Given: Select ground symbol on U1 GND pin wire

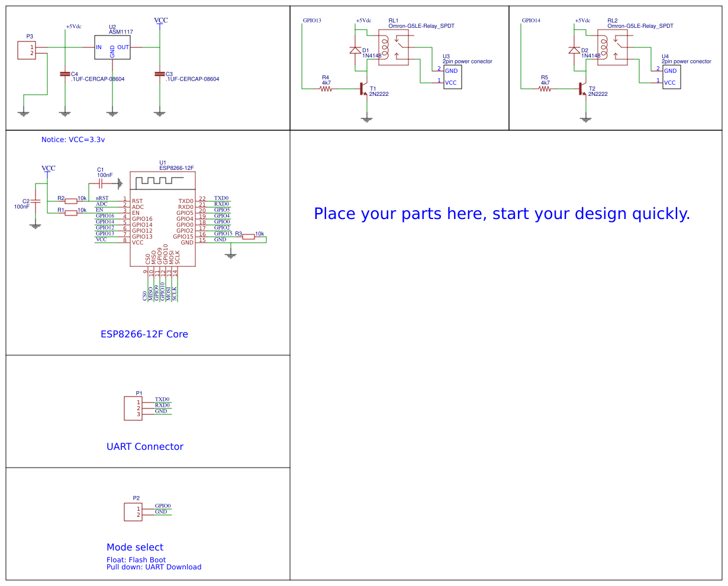Looking at the screenshot, I should (231, 255).
